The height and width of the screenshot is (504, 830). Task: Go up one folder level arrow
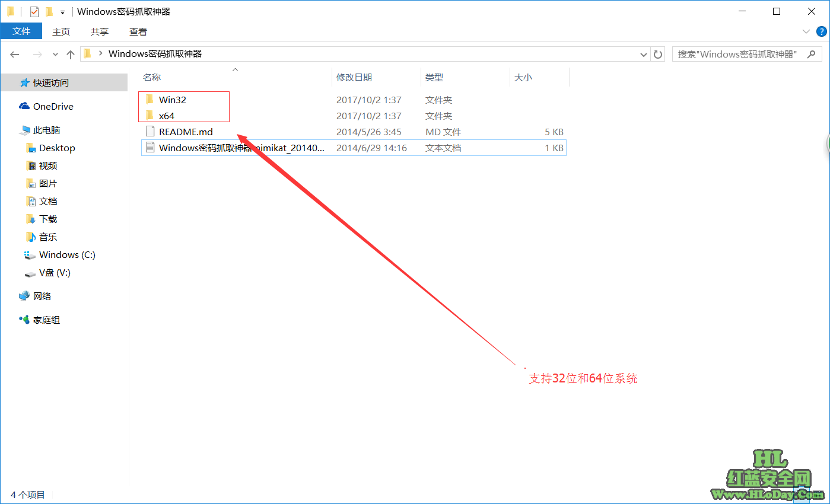71,54
